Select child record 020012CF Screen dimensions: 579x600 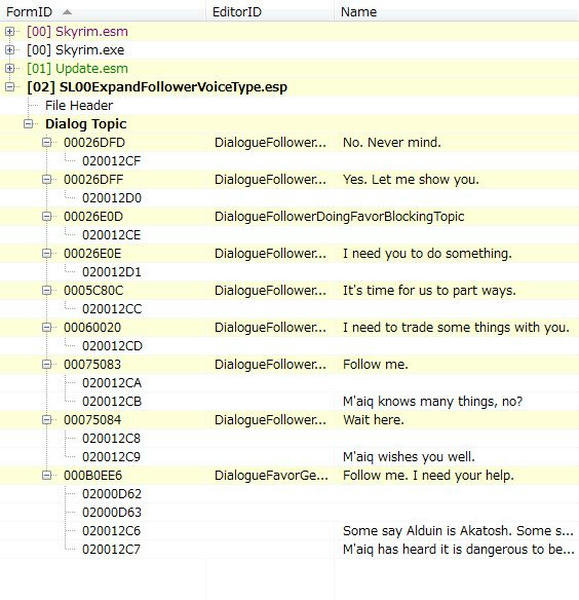111,161
